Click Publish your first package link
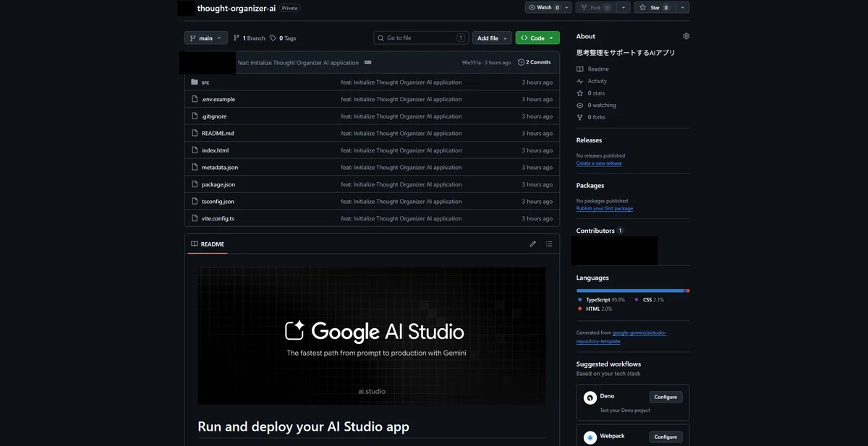This screenshot has height=446, width=868. (605, 209)
